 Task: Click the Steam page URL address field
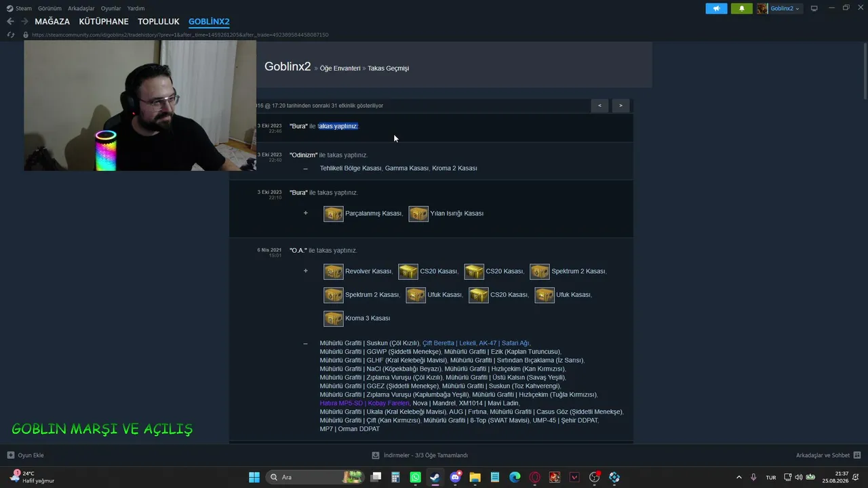180,35
